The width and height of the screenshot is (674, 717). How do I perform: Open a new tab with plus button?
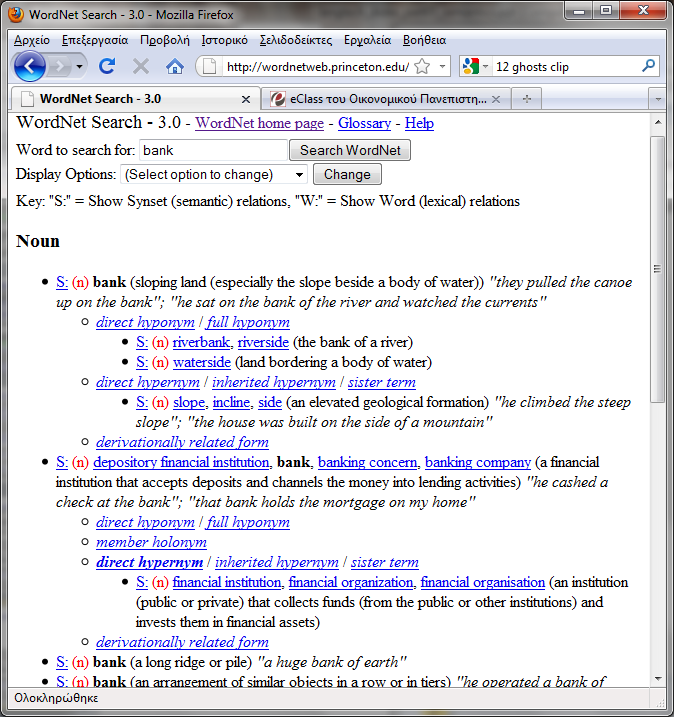pos(527,99)
